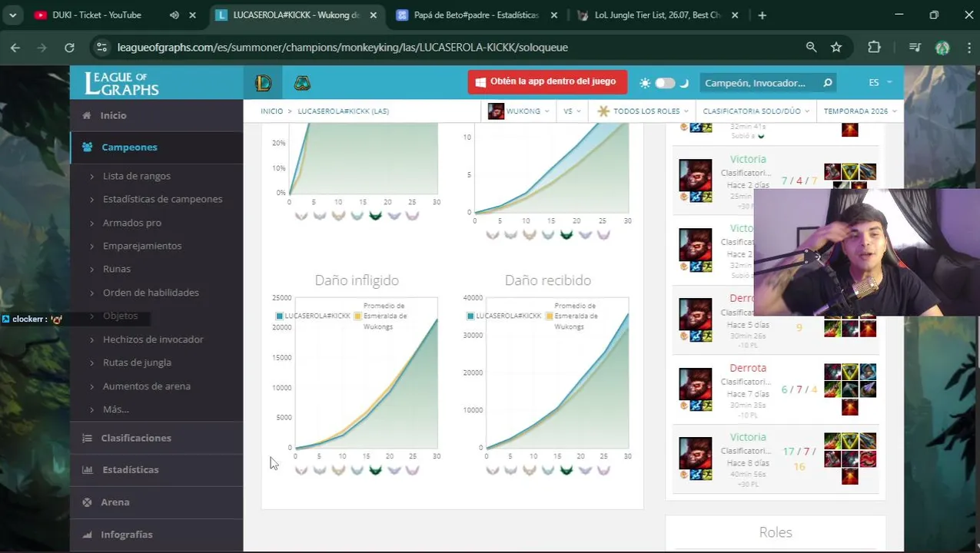
Task: Open the media control icon in Chrome toolbar
Action: coord(915,47)
